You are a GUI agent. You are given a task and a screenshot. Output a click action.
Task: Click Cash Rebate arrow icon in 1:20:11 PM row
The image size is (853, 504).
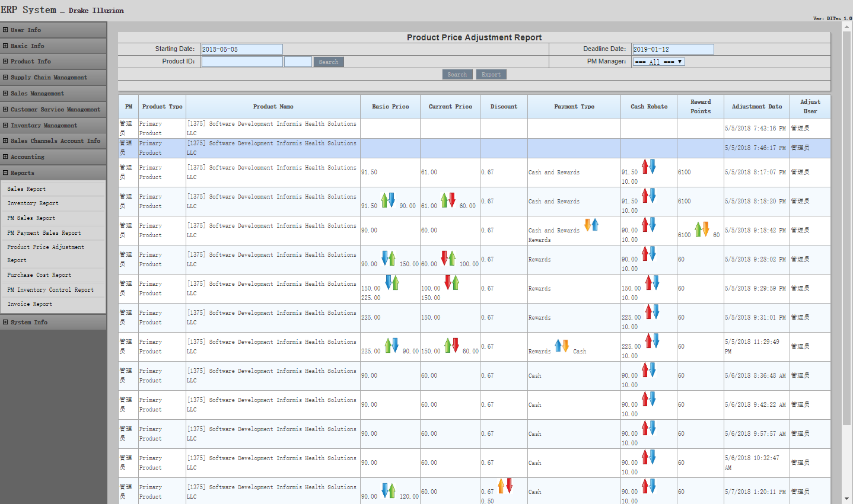(x=649, y=486)
